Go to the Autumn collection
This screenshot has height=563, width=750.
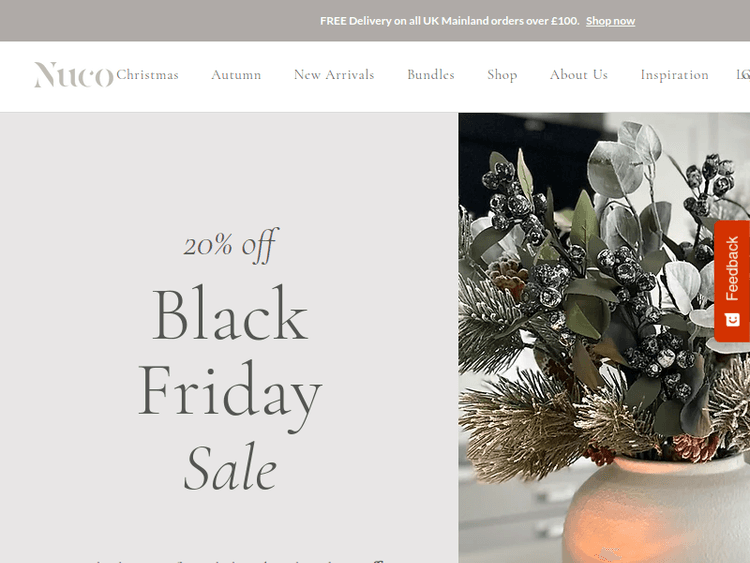click(236, 75)
